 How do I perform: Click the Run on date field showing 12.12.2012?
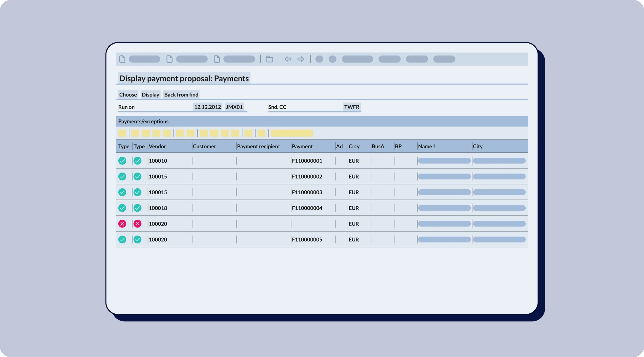208,107
